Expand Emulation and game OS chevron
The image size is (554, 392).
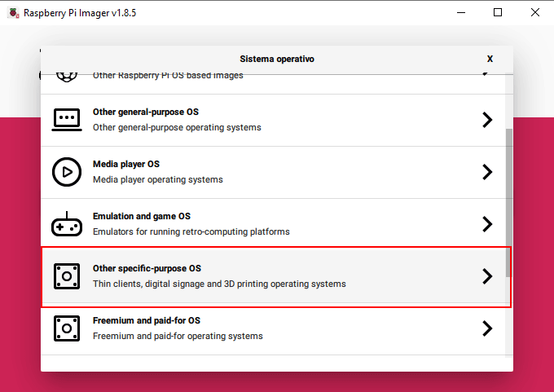click(x=487, y=224)
